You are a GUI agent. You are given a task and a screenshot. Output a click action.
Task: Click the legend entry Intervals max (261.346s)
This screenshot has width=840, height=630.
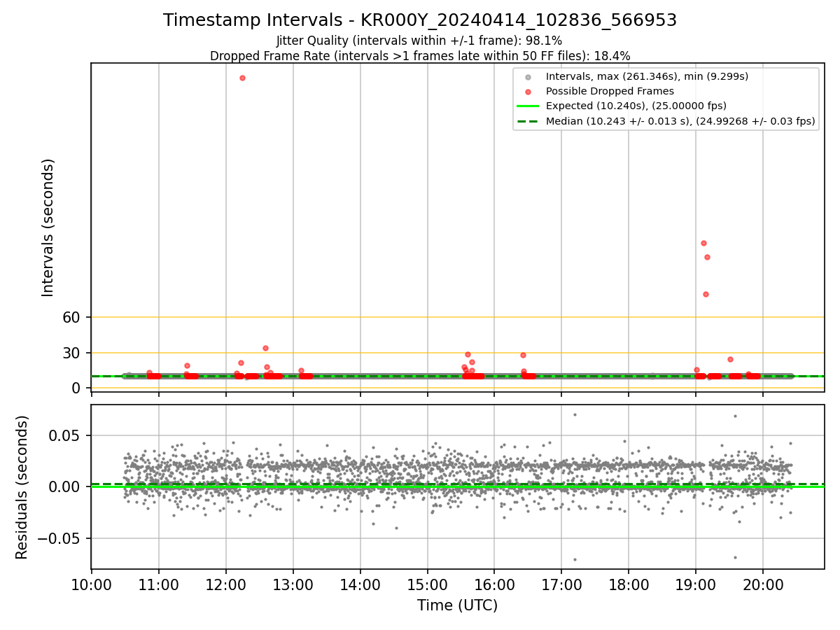(x=647, y=76)
